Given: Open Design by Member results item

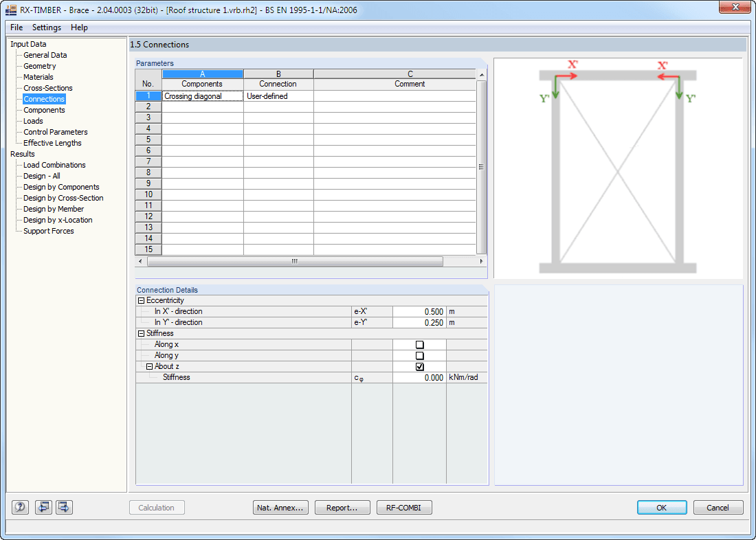Looking at the screenshot, I should (54, 209).
